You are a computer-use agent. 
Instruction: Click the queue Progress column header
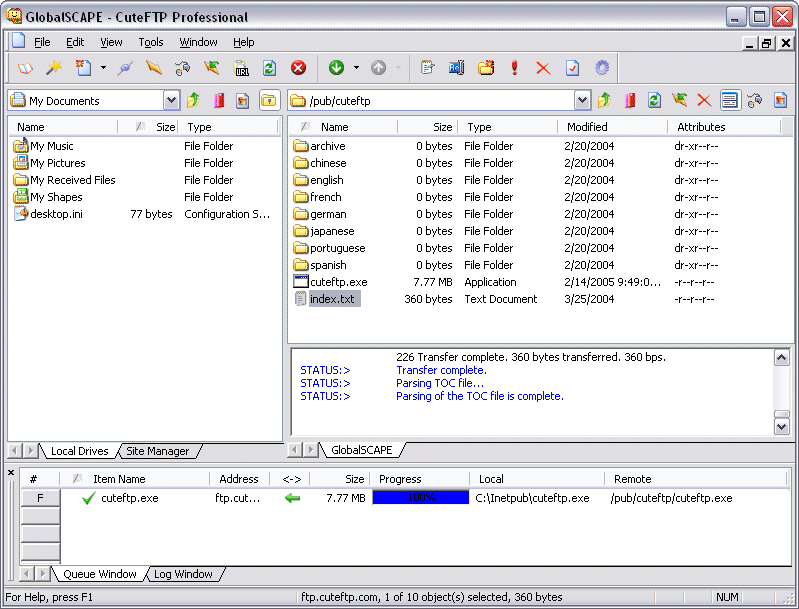421,479
